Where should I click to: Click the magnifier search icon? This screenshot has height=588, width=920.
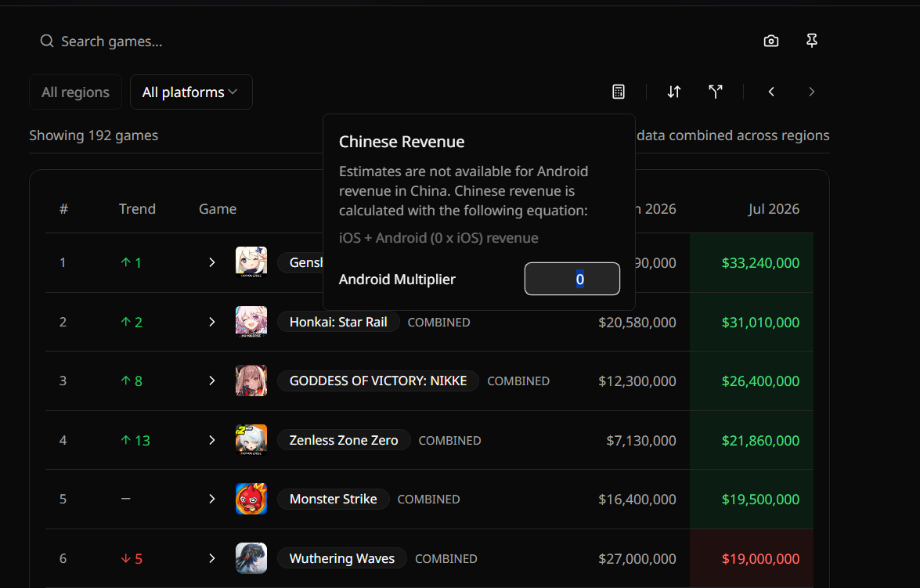[47, 41]
